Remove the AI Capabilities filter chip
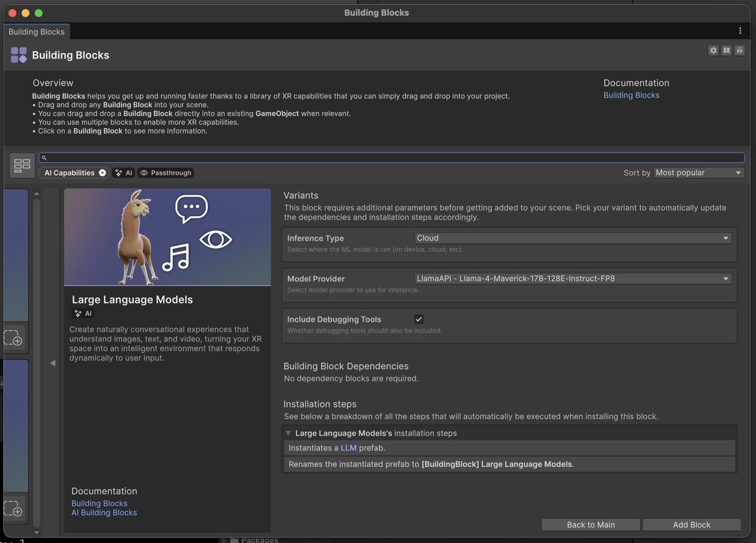Viewport: 756px width, 543px height. pyautogui.click(x=103, y=173)
